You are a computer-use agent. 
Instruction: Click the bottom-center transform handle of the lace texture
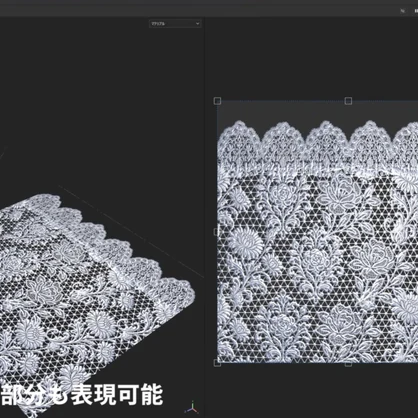(x=348, y=364)
